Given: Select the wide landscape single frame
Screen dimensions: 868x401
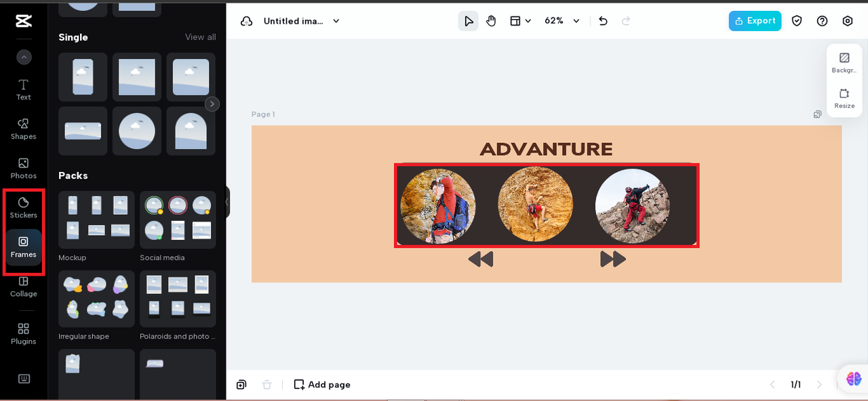Looking at the screenshot, I should pos(83,131).
